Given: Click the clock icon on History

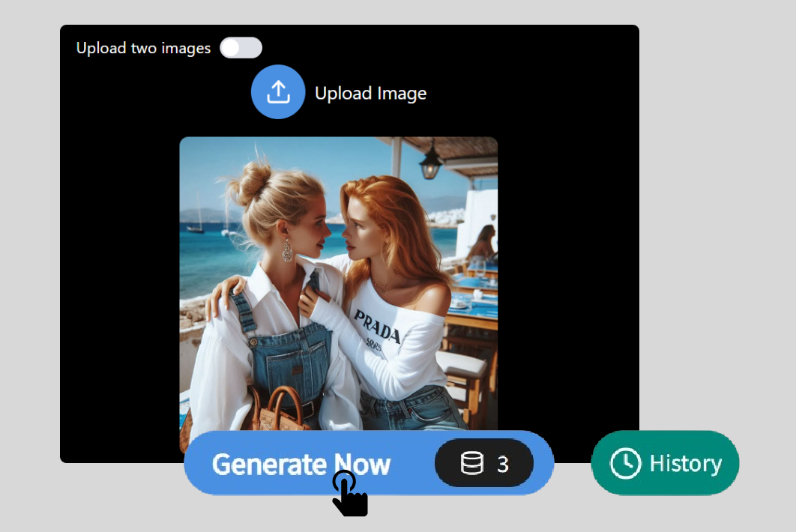Looking at the screenshot, I should click(x=625, y=463).
